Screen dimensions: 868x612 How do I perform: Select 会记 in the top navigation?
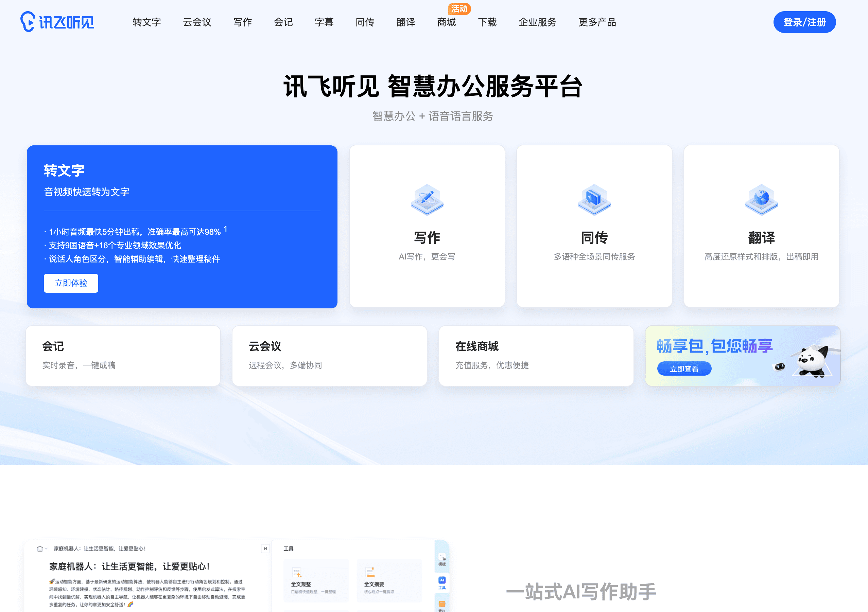click(283, 22)
